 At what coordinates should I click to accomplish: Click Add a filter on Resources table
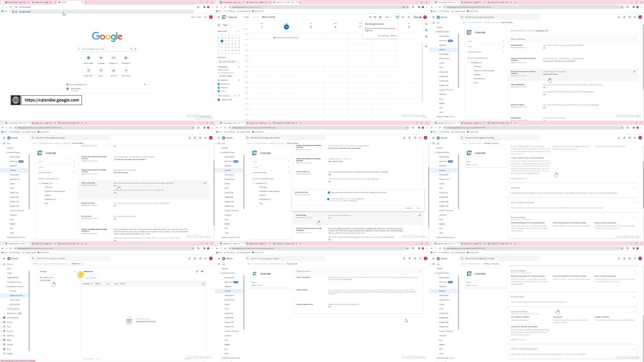(91, 278)
